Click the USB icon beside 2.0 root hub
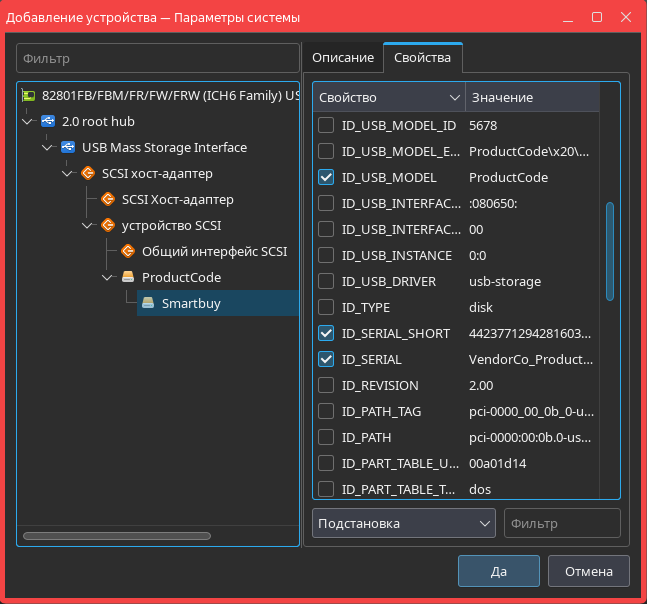This screenshot has width=647, height=604. (48, 122)
